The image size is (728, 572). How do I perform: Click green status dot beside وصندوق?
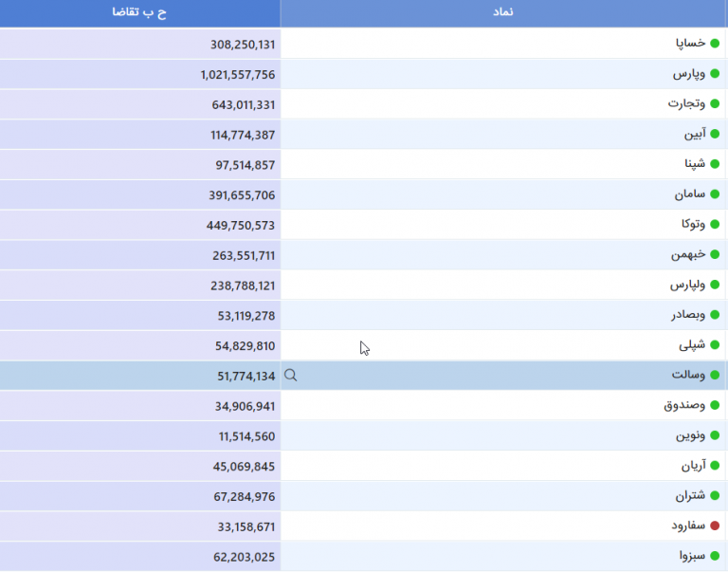coord(715,405)
